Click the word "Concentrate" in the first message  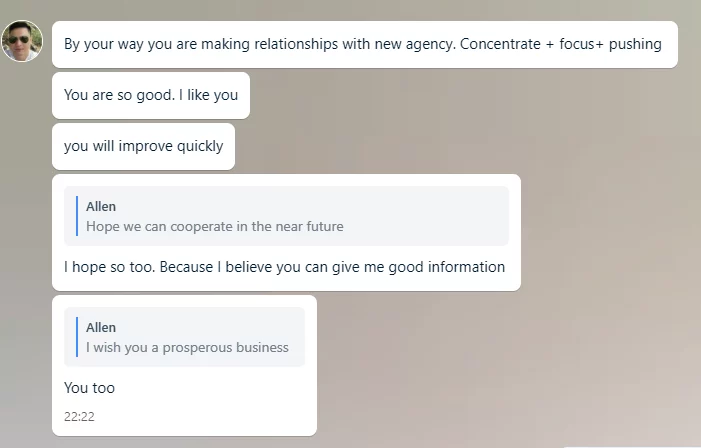(x=500, y=44)
